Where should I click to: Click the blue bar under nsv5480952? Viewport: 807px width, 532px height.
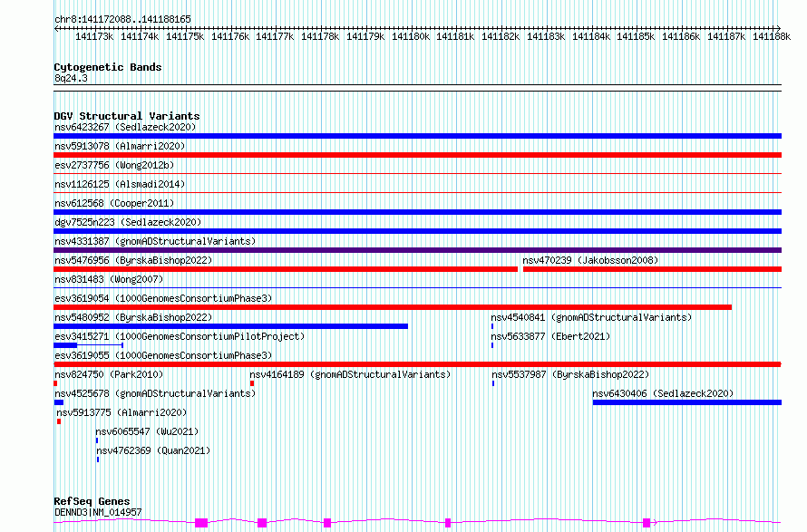(230, 326)
